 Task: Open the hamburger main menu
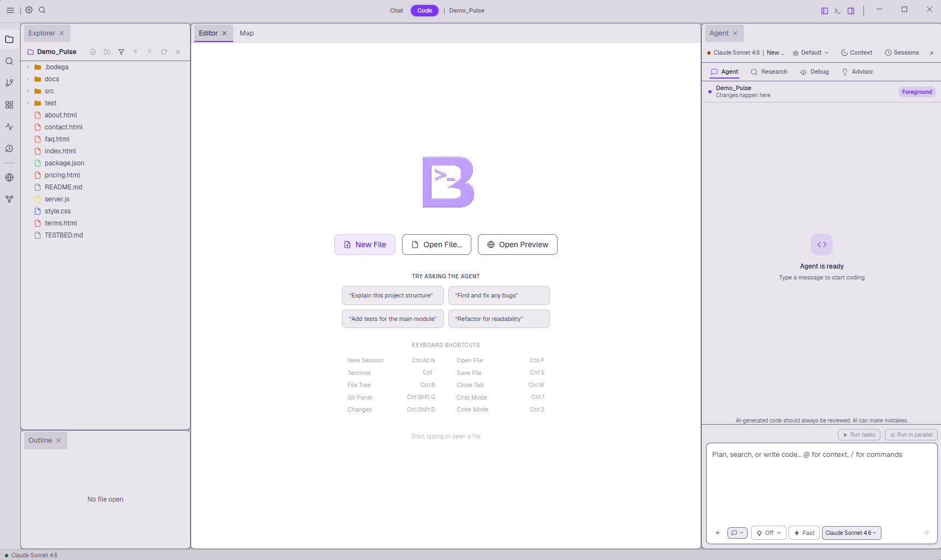[10, 10]
